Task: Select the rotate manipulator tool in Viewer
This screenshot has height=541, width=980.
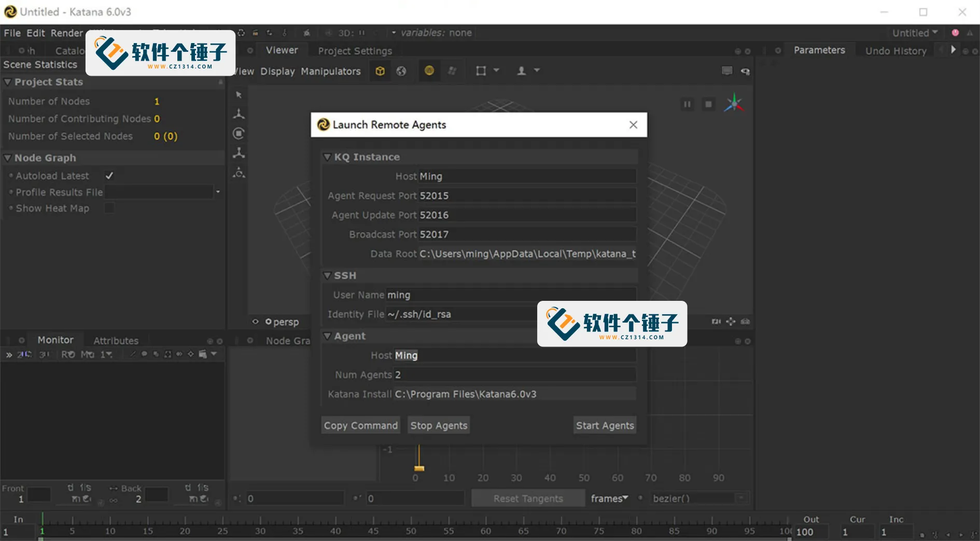Action: (x=239, y=133)
